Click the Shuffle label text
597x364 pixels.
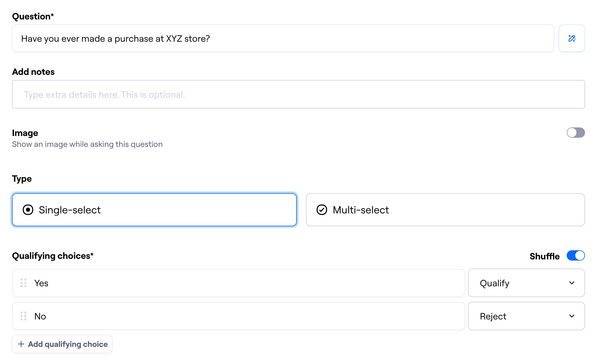[x=544, y=256]
